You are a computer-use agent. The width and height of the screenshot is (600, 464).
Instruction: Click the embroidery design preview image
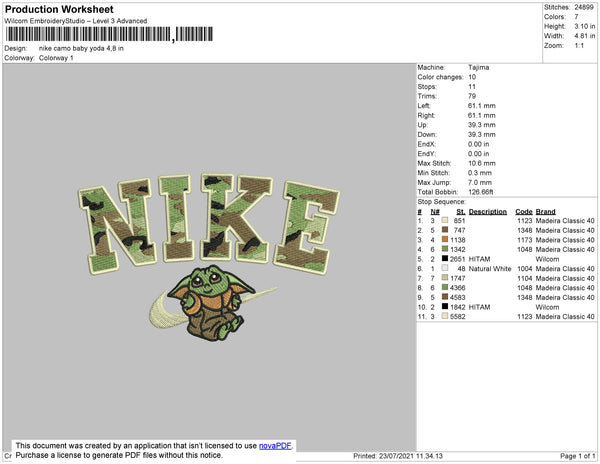(x=209, y=258)
